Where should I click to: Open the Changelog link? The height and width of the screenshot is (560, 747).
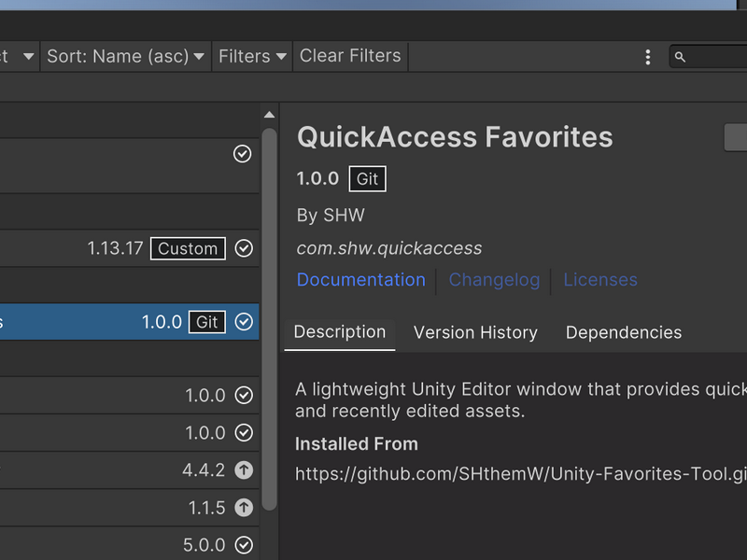pyautogui.click(x=494, y=280)
